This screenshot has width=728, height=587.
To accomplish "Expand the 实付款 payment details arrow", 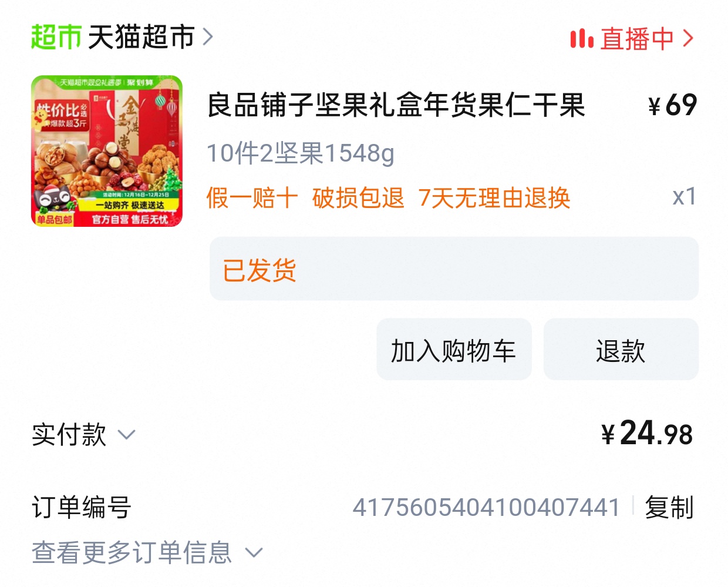I will click(126, 435).
